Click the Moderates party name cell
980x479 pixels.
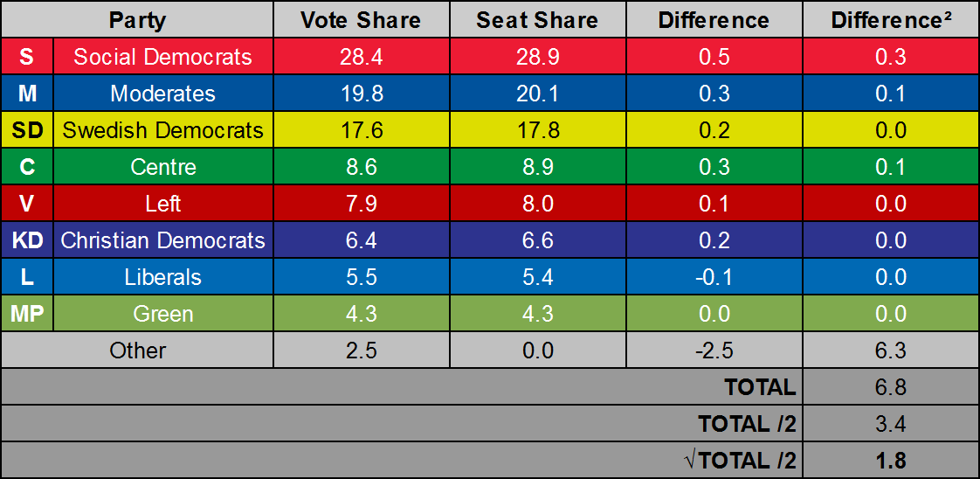(163, 94)
